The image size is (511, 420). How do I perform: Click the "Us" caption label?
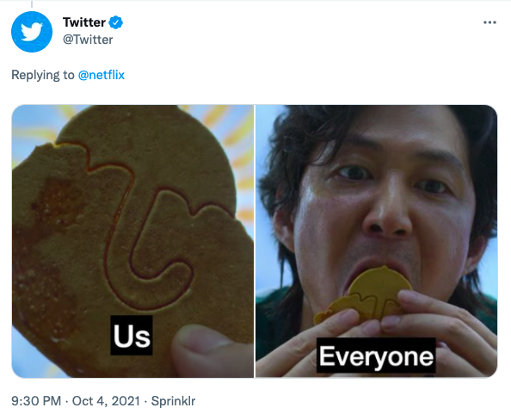point(132,336)
